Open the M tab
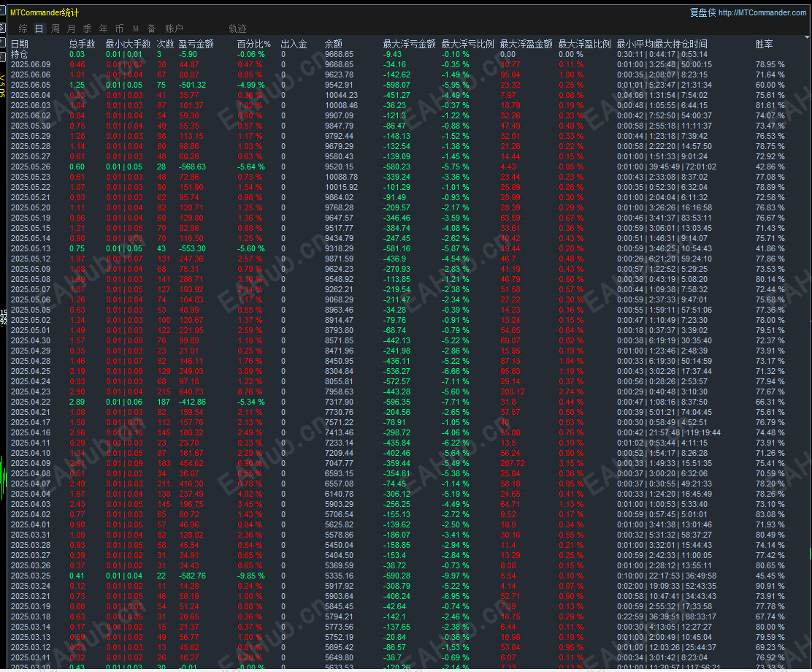Image resolution: width=812 pixels, height=672 pixels. tap(136, 28)
